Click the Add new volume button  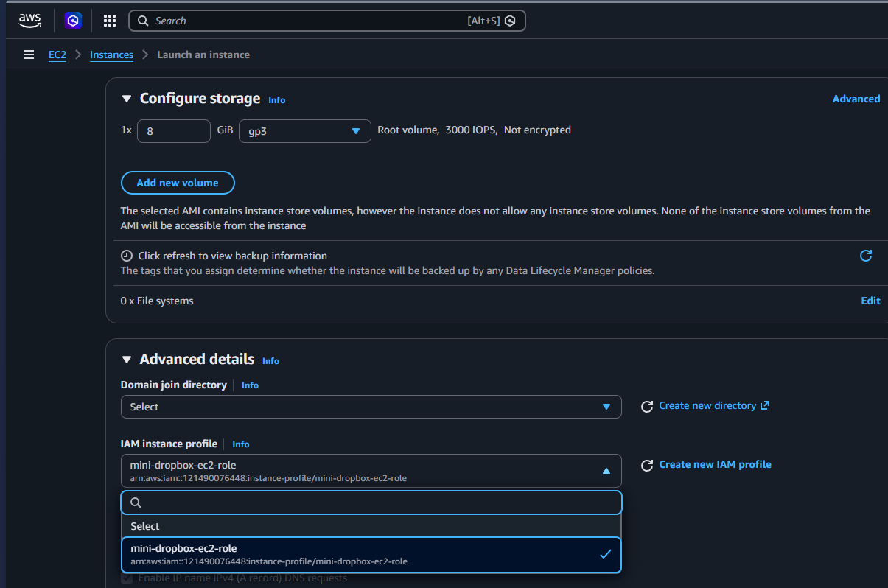178,183
